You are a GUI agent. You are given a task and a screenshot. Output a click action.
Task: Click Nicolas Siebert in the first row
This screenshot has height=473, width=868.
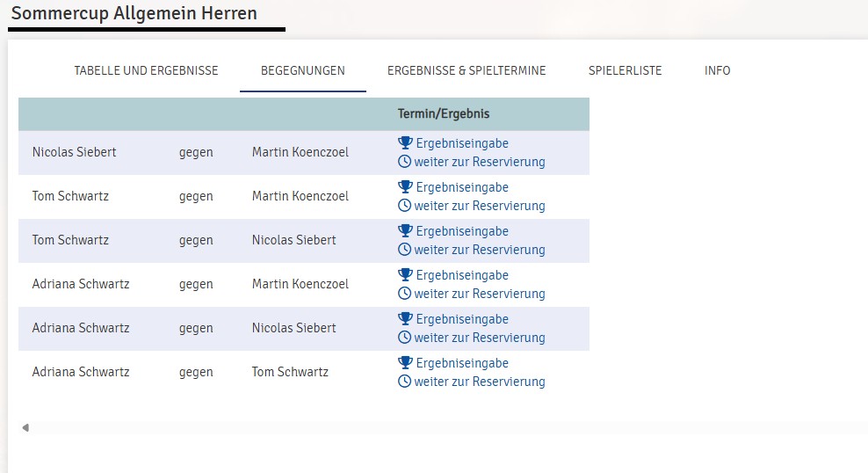74,152
